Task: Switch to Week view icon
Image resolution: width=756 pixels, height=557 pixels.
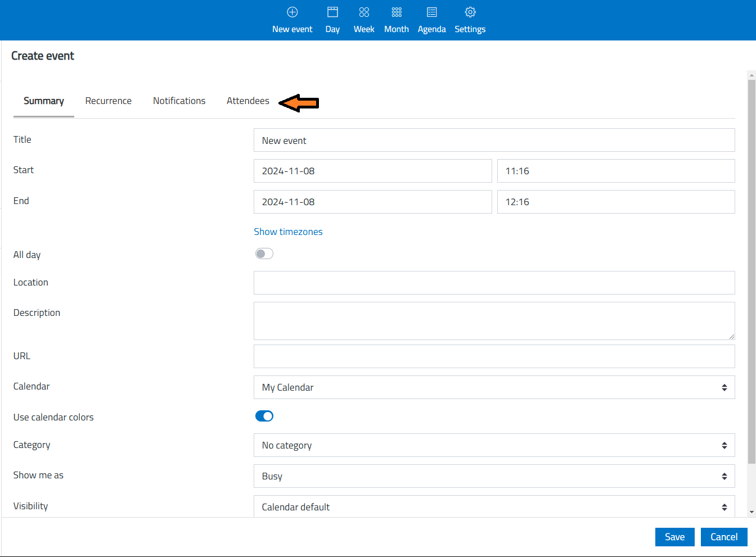Action: click(x=364, y=12)
